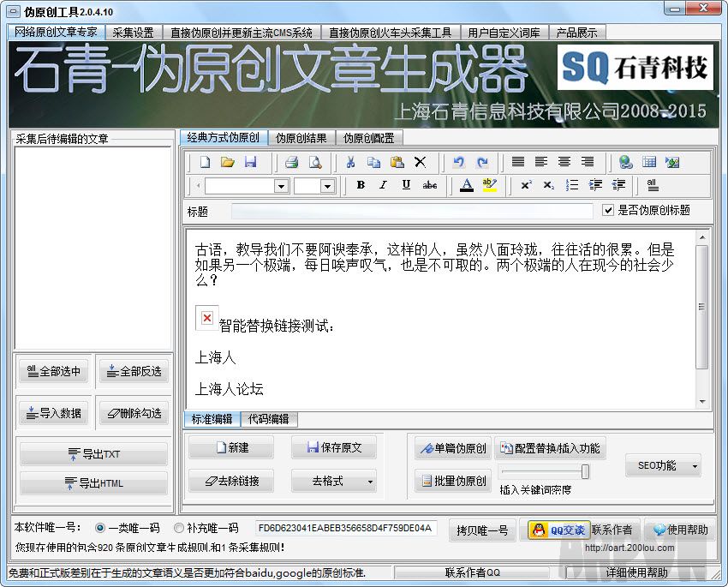This screenshot has width=728, height=587.
Task: Switch to the 采集设置 tab
Action: (133, 33)
